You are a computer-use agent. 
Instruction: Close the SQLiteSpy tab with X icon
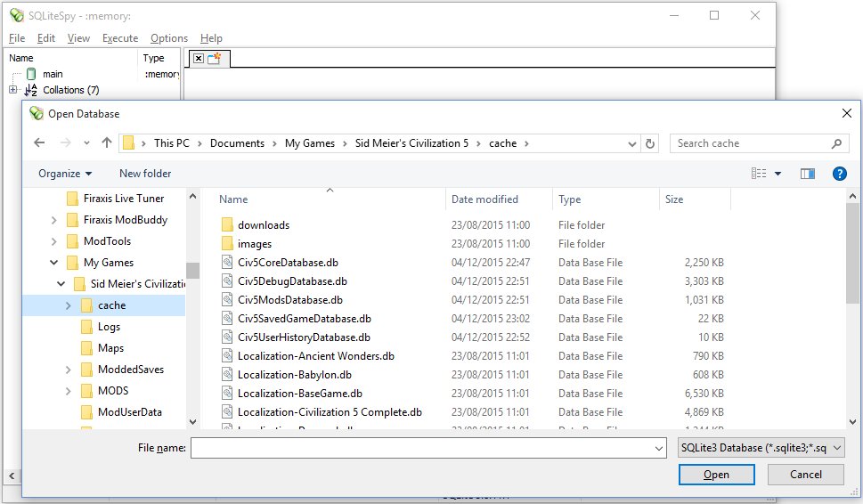pos(199,58)
